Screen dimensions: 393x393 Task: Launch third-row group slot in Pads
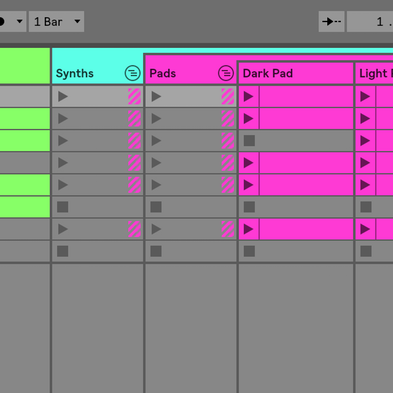(x=156, y=141)
